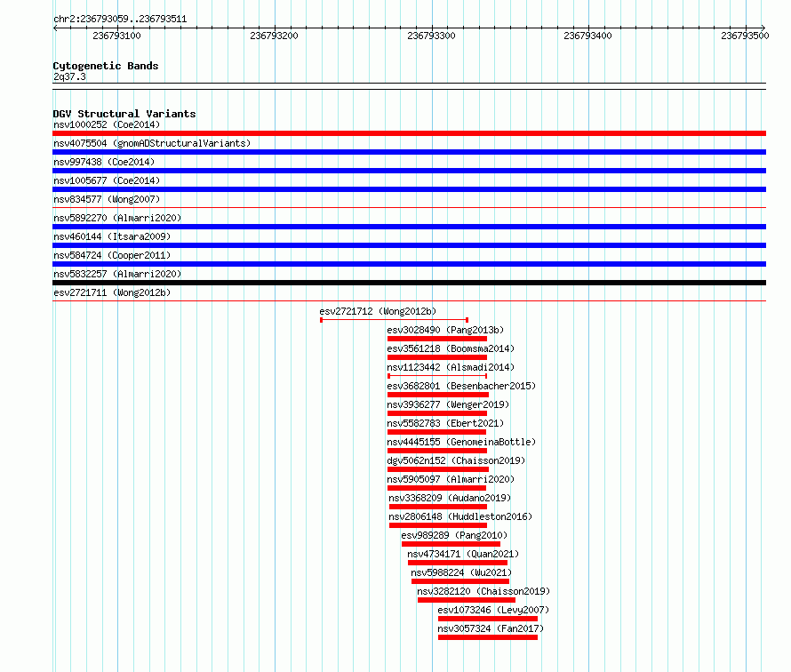Click the nsv460144 (Itsara2009) label
The image size is (791, 672).
112,236
